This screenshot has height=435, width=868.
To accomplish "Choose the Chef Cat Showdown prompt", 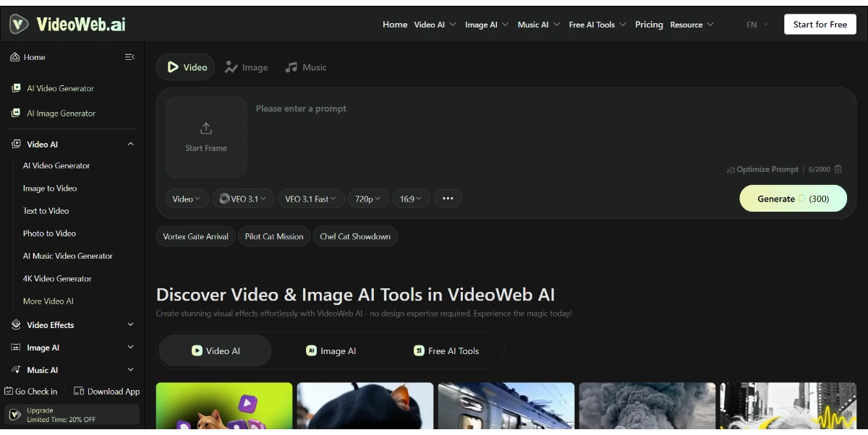I will tap(355, 236).
